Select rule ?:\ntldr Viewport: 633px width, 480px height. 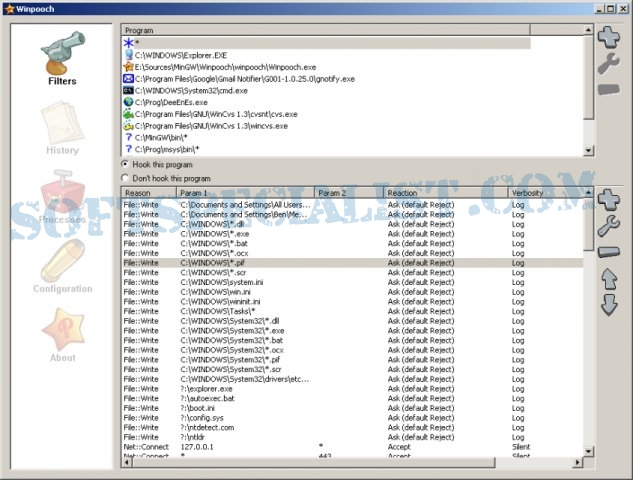[x=352, y=437]
